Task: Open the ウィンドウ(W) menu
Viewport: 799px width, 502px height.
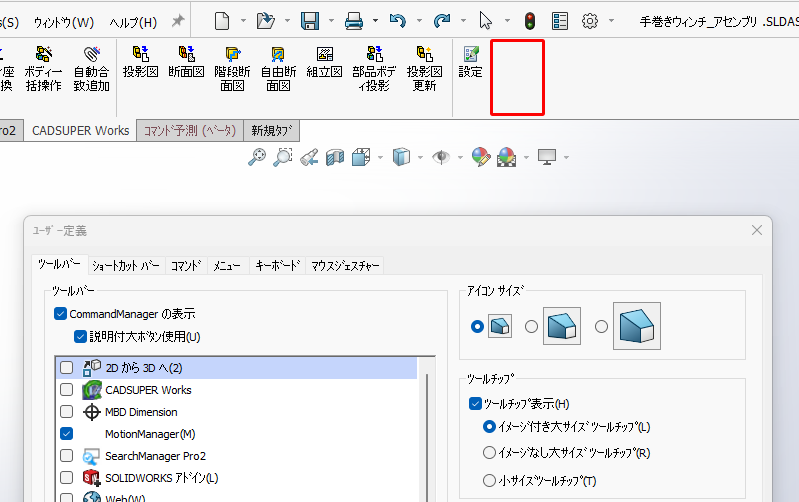Action: coord(64,22)
